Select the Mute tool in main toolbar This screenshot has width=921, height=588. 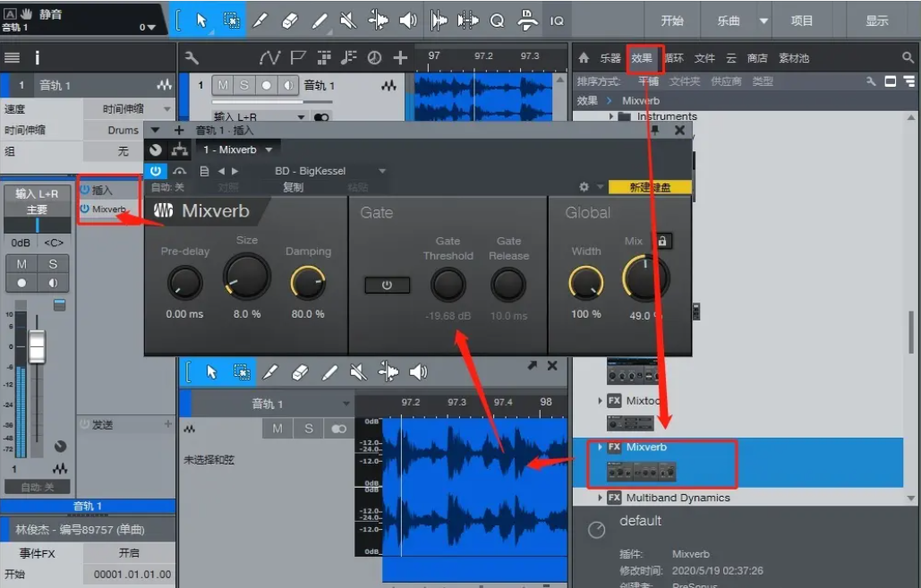tap(348, 21)
